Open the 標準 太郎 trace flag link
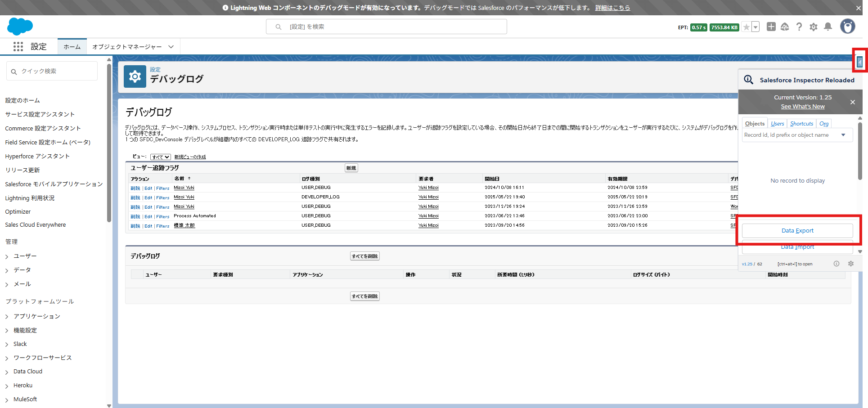This screenshot has height=408, width=868. pos(184,225)
